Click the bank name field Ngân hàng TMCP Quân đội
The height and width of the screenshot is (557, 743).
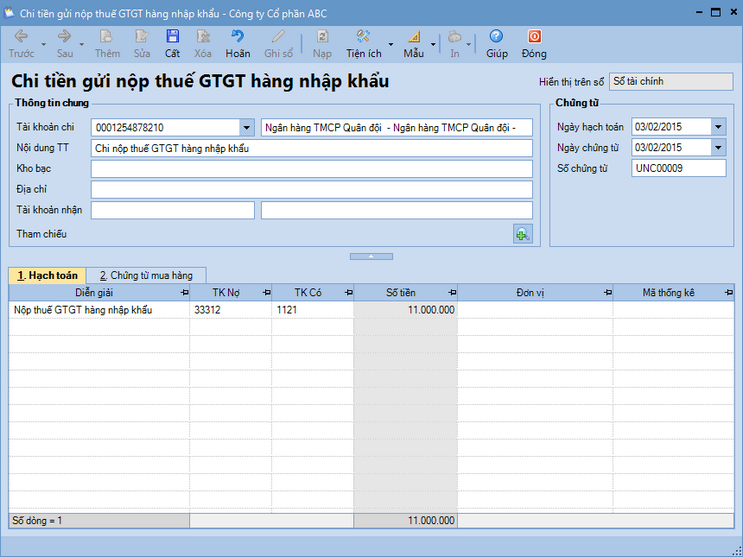[397, 128]
